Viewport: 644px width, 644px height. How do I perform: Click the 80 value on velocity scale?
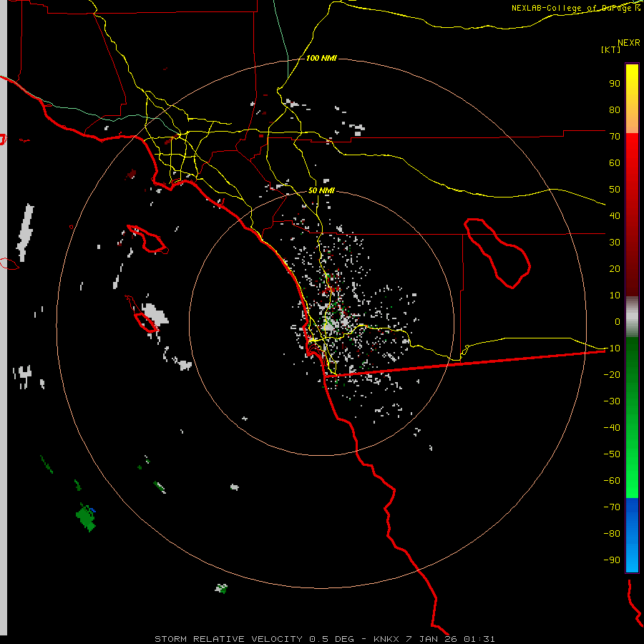pos(615,110)
